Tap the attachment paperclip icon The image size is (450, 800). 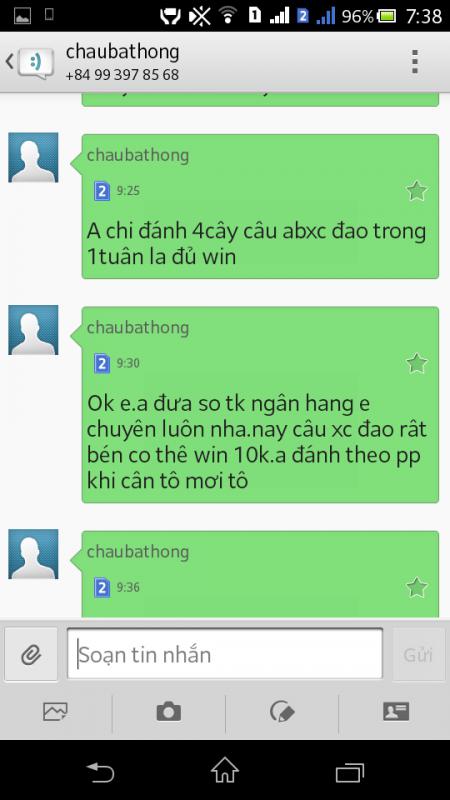point(31,654)
